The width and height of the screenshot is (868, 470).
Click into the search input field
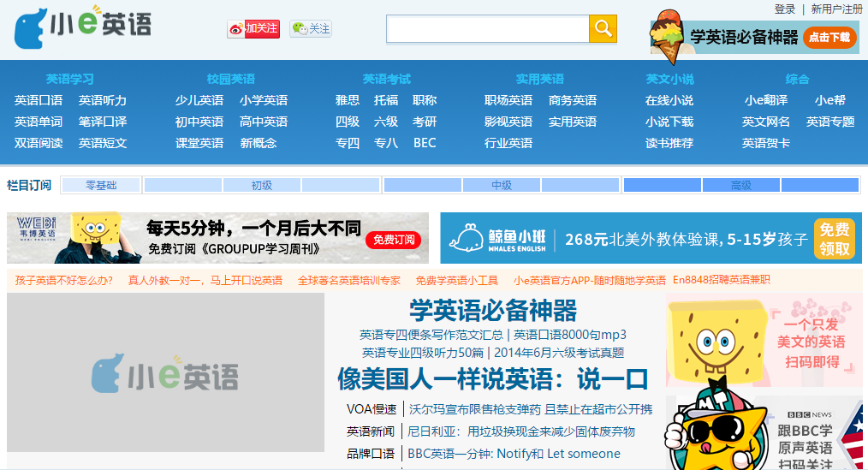point(488,29)
